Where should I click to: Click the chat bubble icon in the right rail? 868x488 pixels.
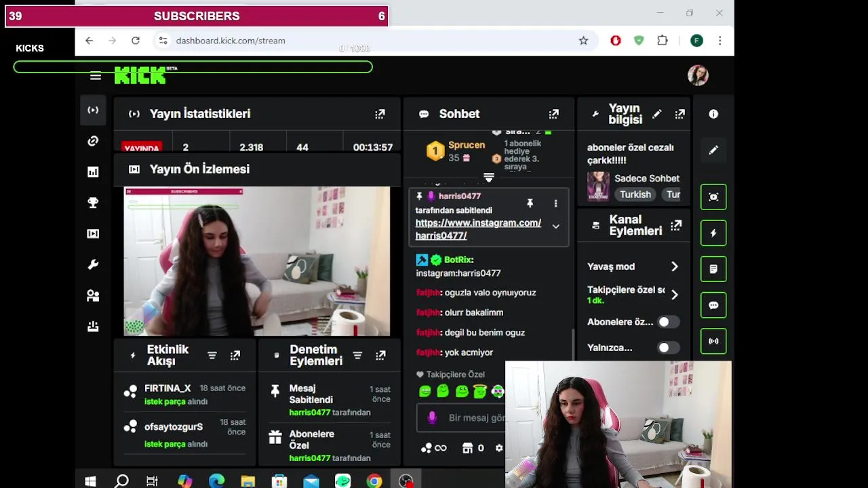pos(713,305)
